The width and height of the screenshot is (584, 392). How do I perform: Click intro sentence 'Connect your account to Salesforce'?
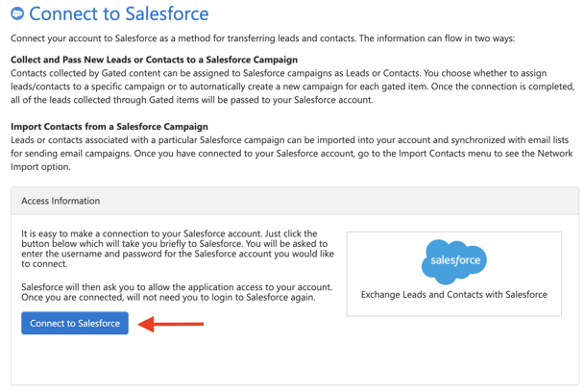point(262,38)
